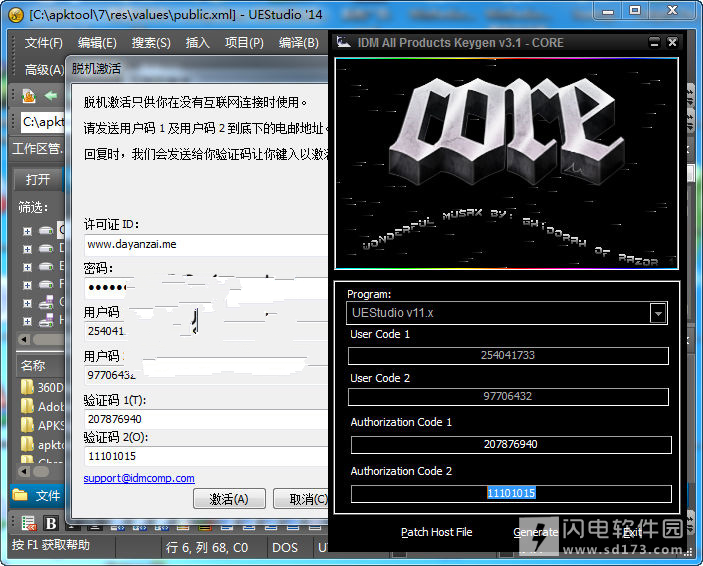This screenshot has height=566, width=703.
Task: Click the keygen title bar logo icon
Action: (343, 42)
